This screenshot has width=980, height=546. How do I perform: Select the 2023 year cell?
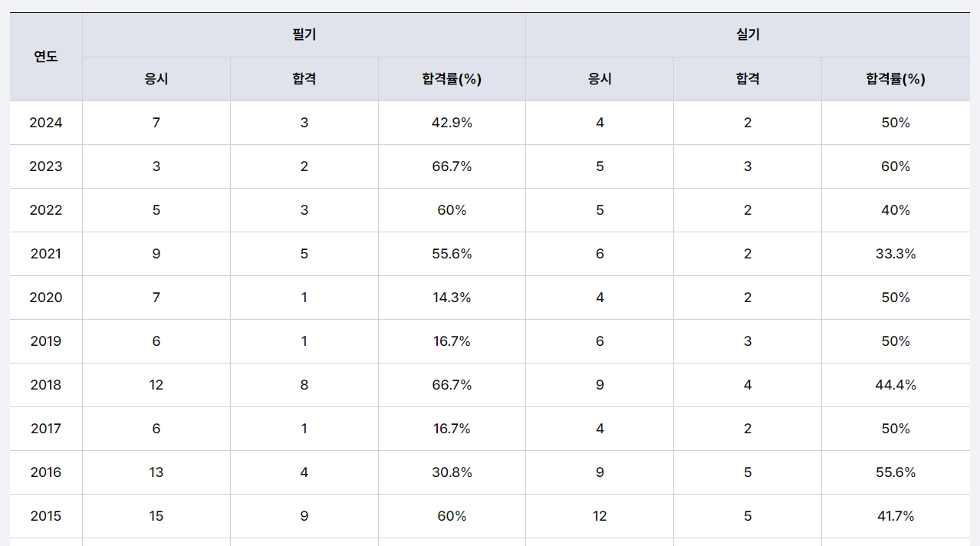[x=46, y=166]
